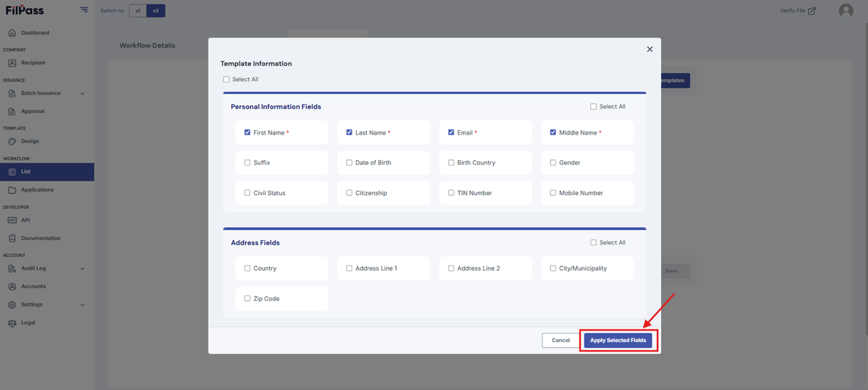The height and width of the screenshot is (390, 868).
Task: Click the Verify File link
Action: point(798,11)
